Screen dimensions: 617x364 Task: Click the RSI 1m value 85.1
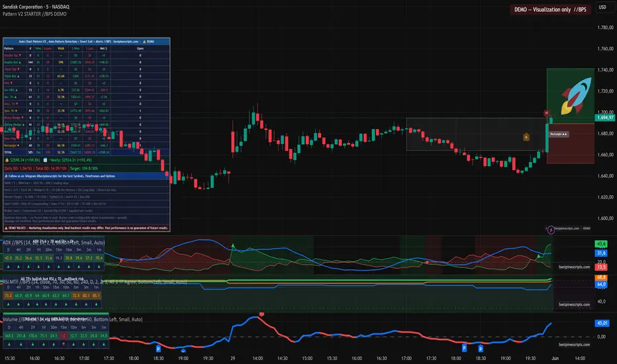(97, 296)
